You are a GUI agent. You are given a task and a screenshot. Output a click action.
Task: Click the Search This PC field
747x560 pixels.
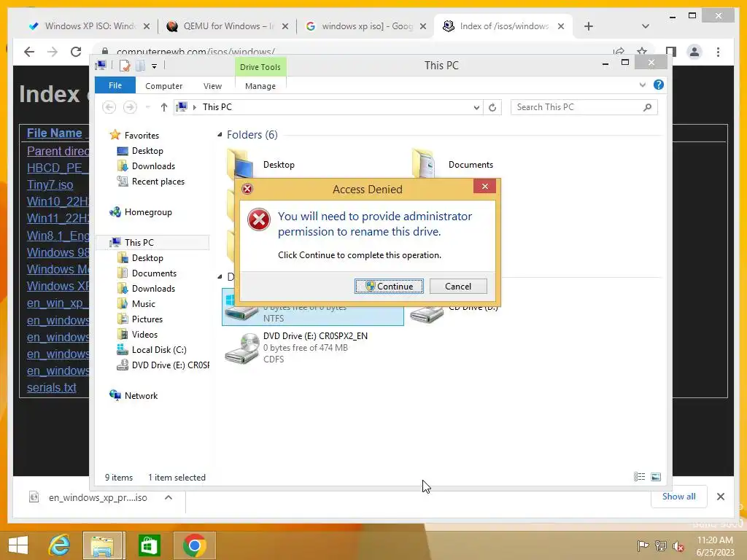pos(584,107)
